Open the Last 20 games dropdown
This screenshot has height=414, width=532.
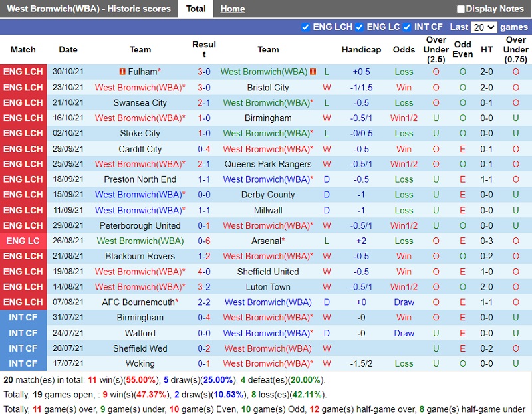[483, 27]
